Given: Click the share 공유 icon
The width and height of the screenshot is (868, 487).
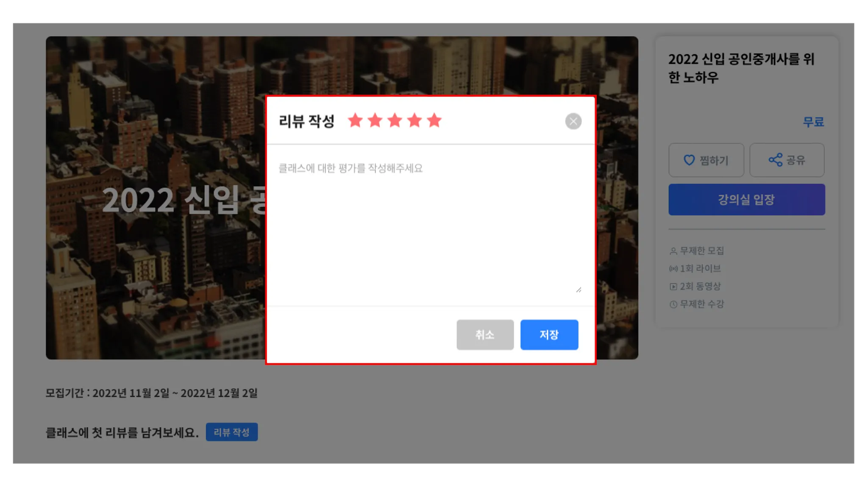Looking at the screenshot, I should [x=775, y=160].
